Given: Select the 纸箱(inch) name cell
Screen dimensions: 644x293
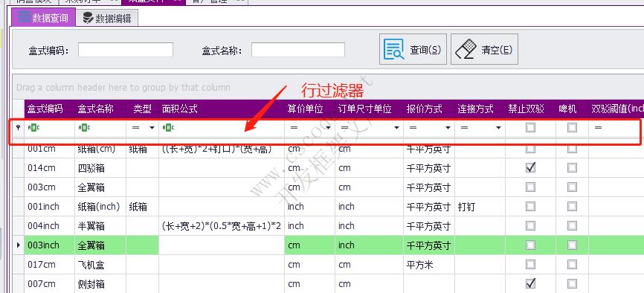Looking at the screenshot, I should [100, 206].
